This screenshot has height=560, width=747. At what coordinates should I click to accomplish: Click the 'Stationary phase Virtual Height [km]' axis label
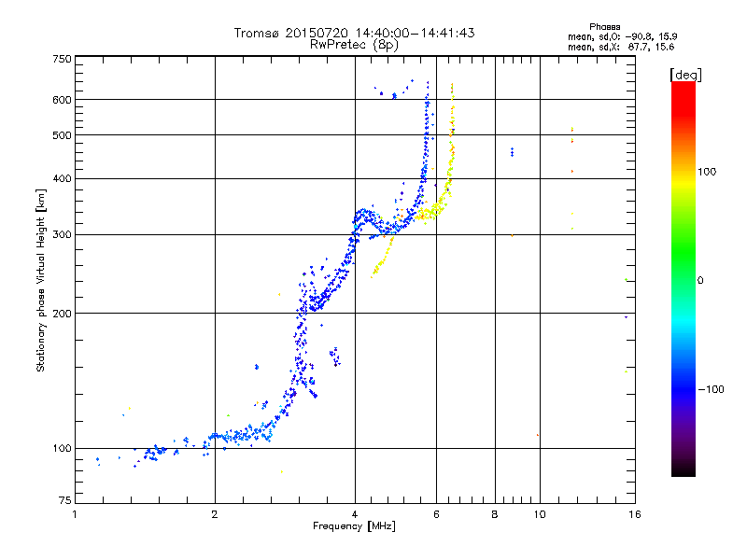click(x=40, y=280)
